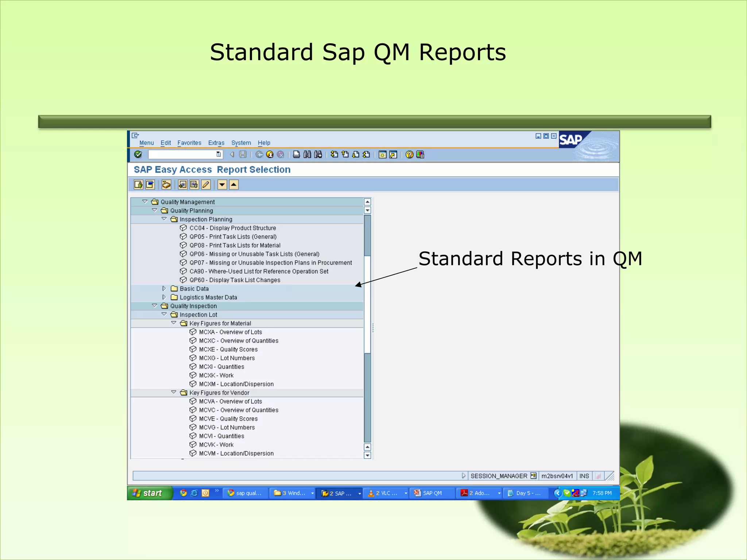Collapse the Quality Management folder

coord(145,202)
